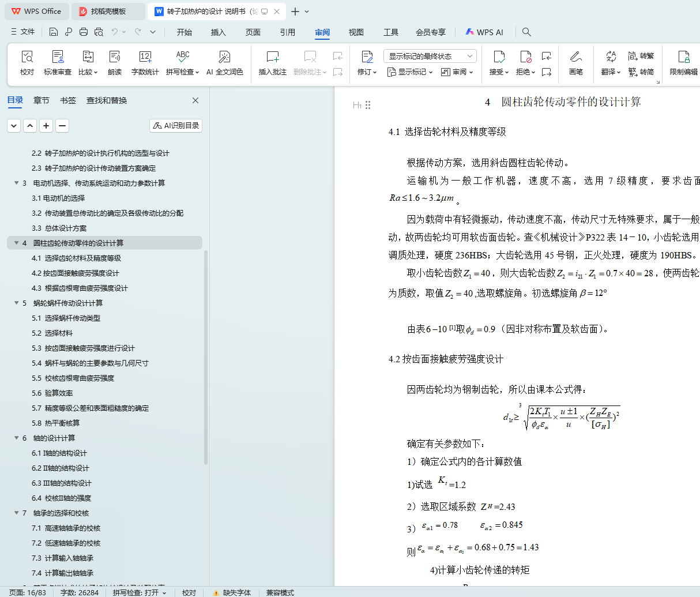This screenshot has width=700, height=597.
Task: Collapse section 7 轴承的选择和校核
Action: [x=17, y=513]
